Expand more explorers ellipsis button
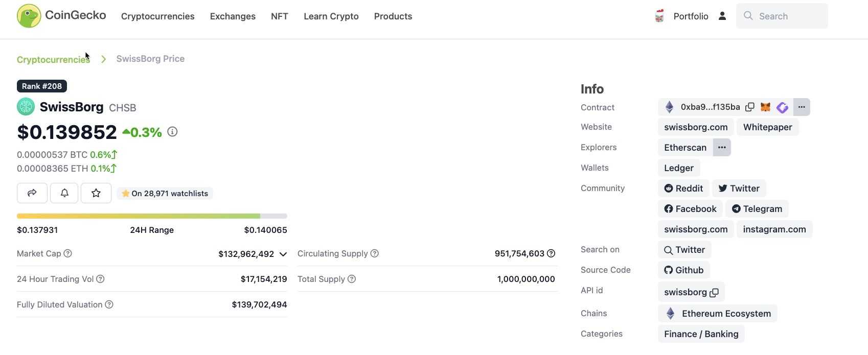 pos(722,147)
